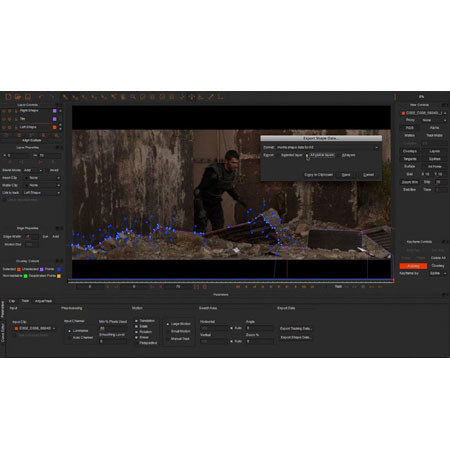Open the Input Clip dropdown
This screenshot has width=450, height=450.
click(x=34, y=328)
